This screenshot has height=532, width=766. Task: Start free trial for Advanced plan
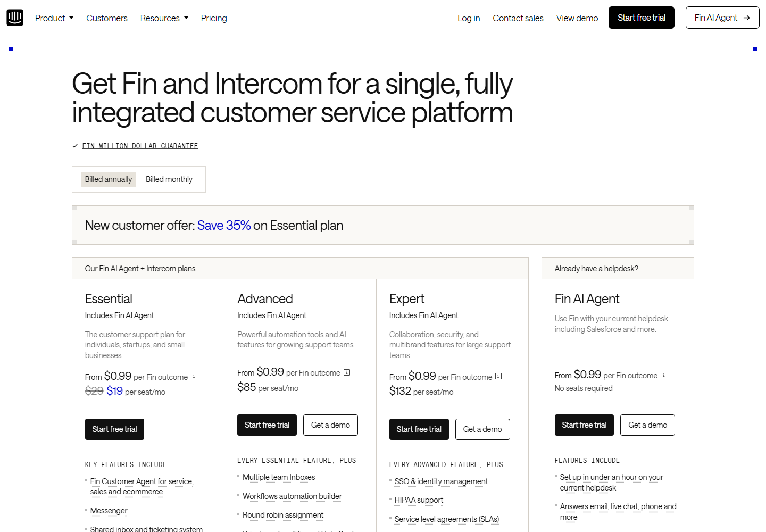click(x=267, y=425)
